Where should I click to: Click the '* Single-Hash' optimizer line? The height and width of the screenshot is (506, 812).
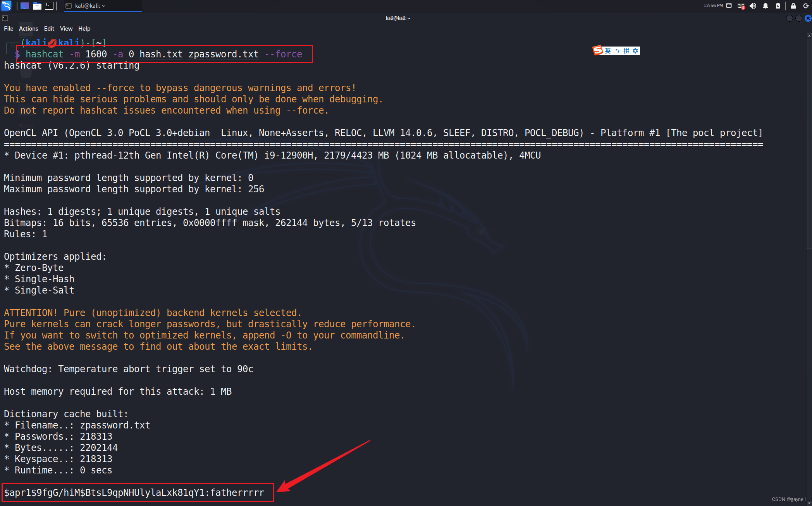tap(39, 279)
